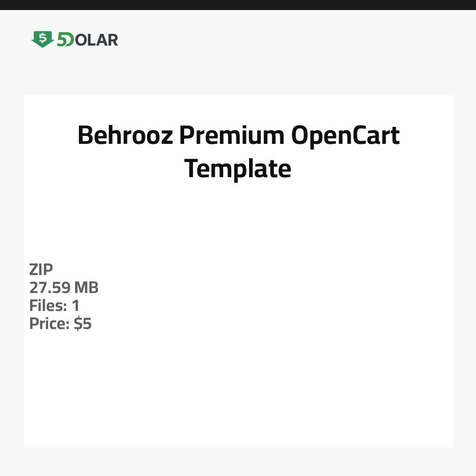Click the dark OLAR logo lettering

(x=97, y=40)
